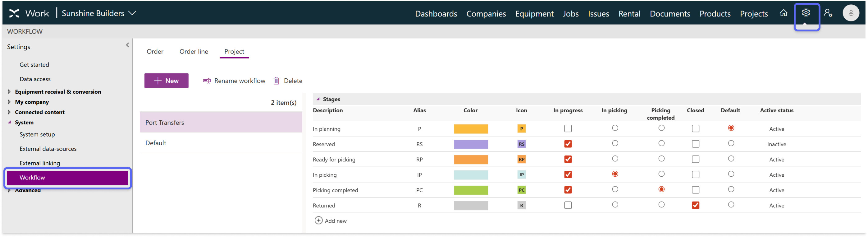Click the green Picking completed color swatch

point(470,190)
